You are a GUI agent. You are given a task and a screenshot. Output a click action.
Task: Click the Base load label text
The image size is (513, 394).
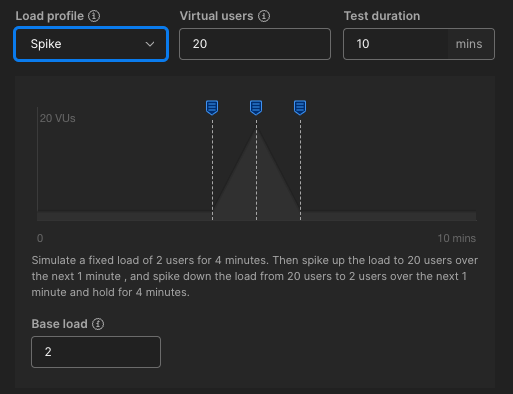point(59,324)
